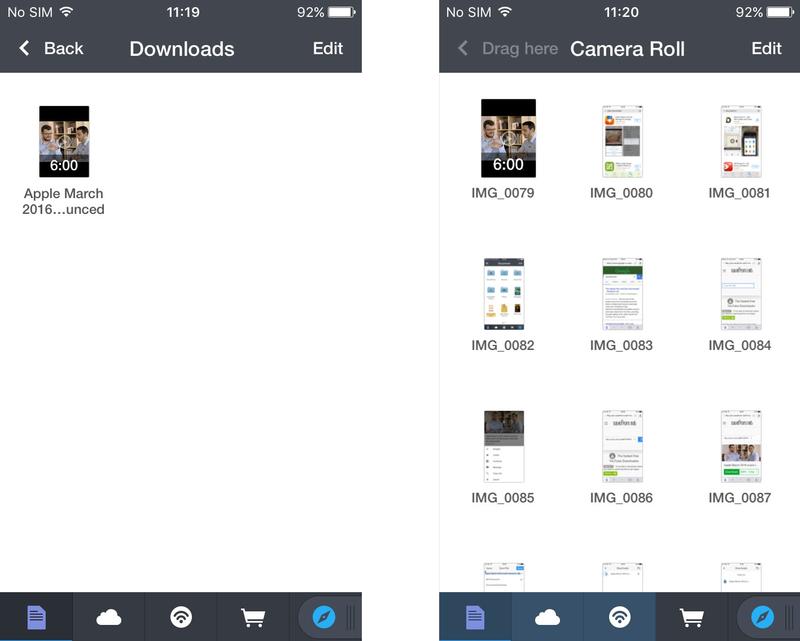Tap the IMG_0083 file name label
This screenshot has height=641, width=800.
coord(621,346)
